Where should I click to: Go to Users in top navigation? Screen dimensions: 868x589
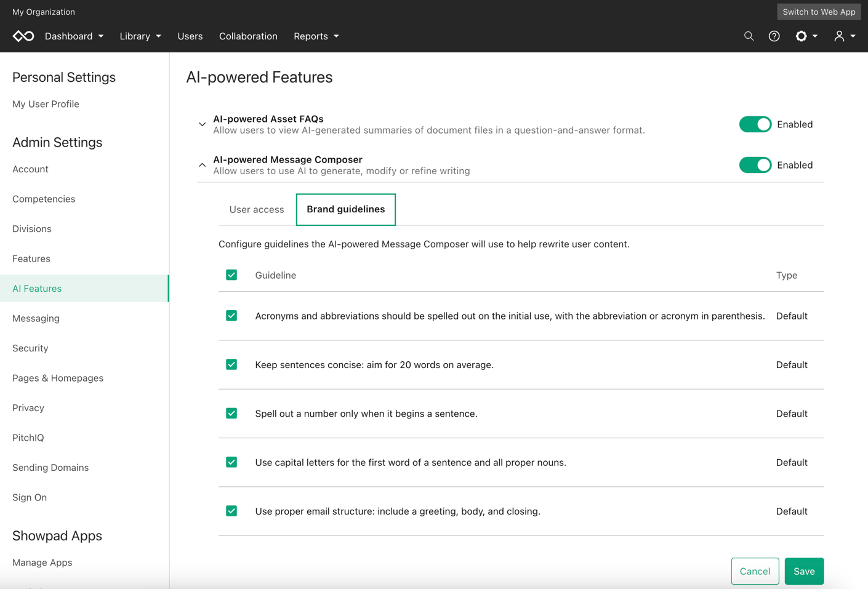pos(190,36)
